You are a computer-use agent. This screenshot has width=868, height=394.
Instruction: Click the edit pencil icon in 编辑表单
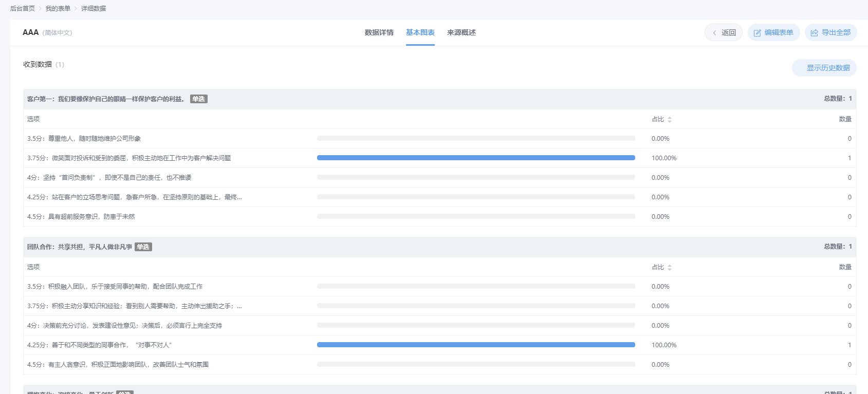[757, 33]
